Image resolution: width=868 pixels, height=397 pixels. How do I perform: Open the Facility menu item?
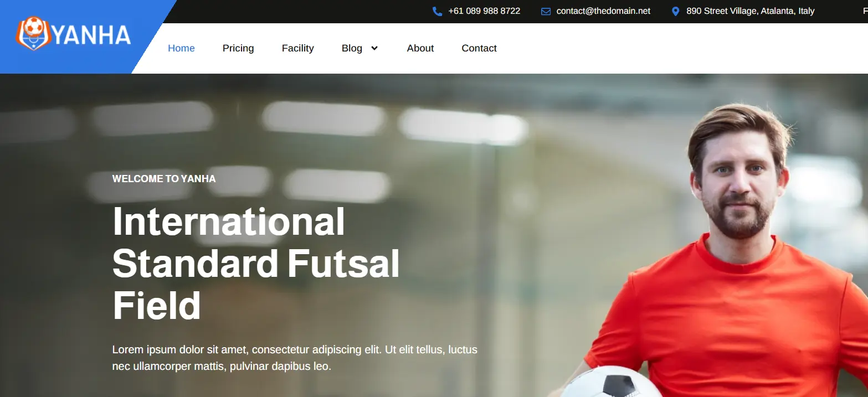[x=297, y=48]
